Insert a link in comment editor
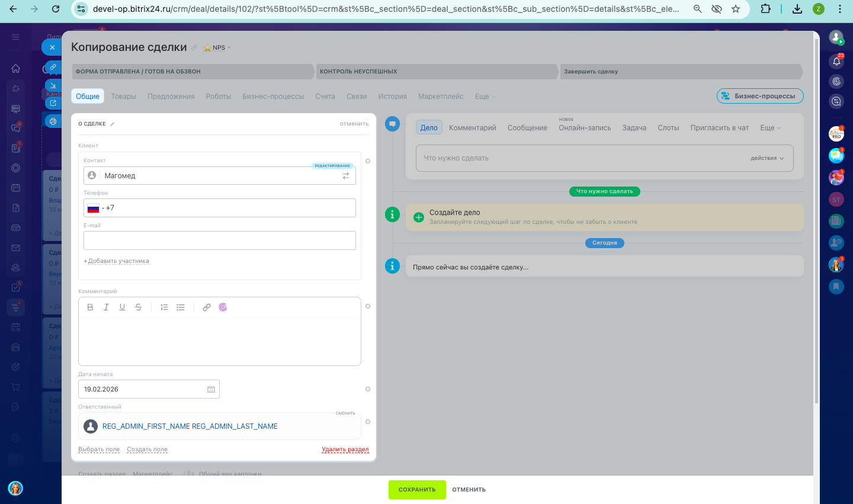The width and height of the screenshot is (853, 504). tap(207, 307)
